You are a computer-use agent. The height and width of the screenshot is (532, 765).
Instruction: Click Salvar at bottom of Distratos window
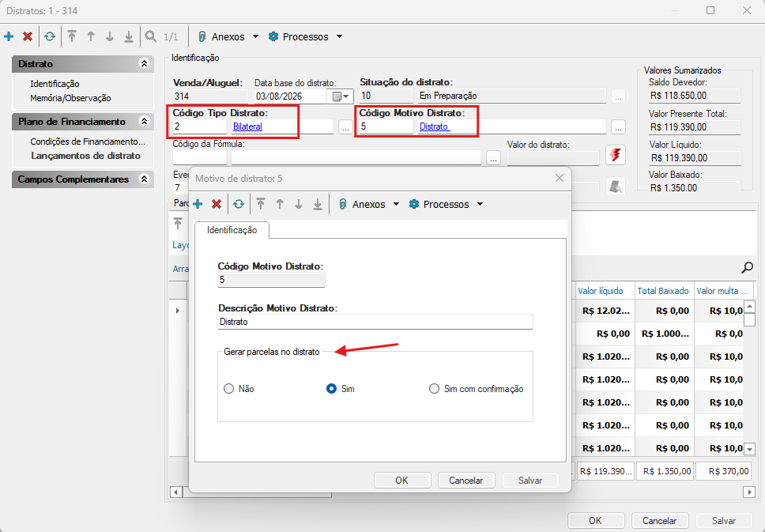coord(724,520)
